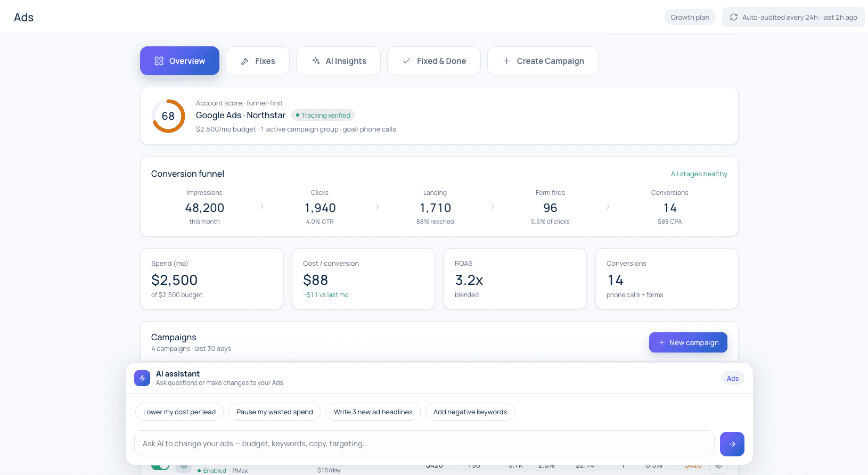
Task: Click the $15/day budget text
Action: click(329, 470)
